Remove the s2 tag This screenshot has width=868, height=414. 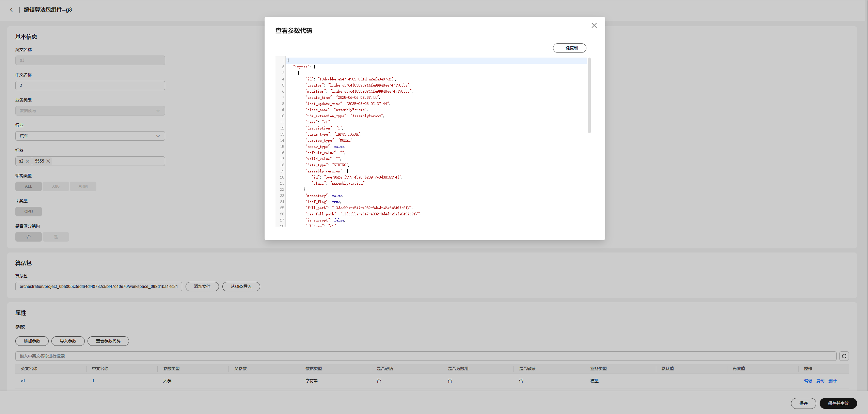(28, 161)
